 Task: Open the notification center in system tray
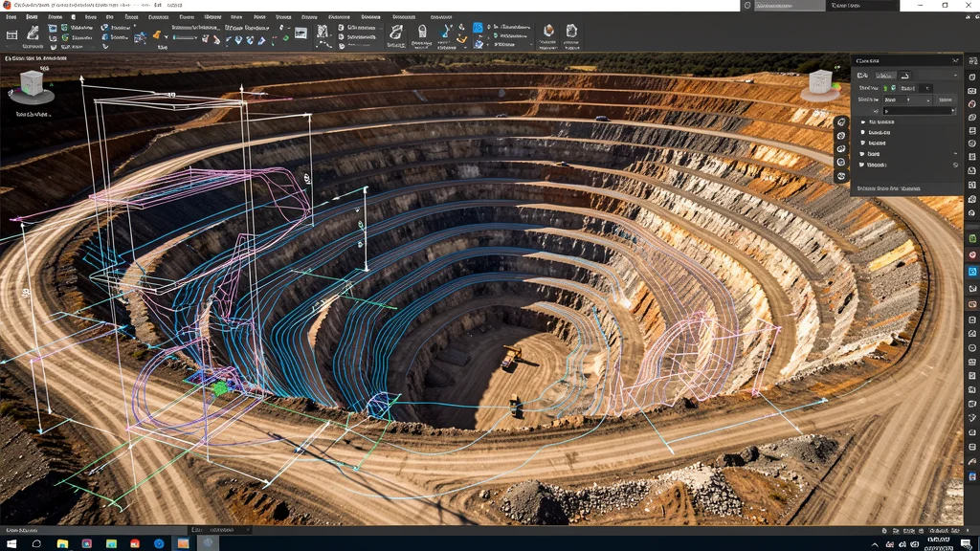[x=967, y=543]
